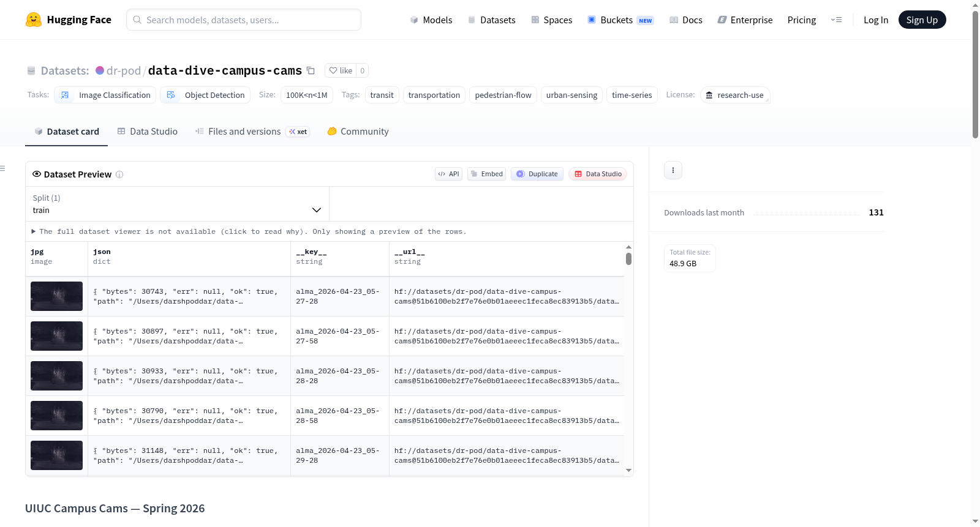Click key cell alma_2026-04-23_05-28-58
This screenshot has width=980, height=527.
tap(340, 416)
